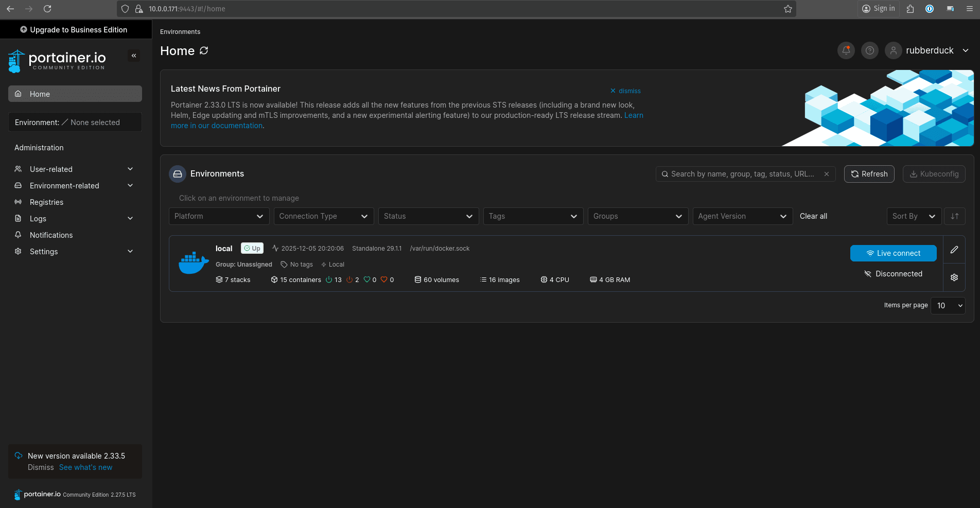Collapse the sidebar with double-chevron icon
980x508 pixels.
(x=134, y=56)
